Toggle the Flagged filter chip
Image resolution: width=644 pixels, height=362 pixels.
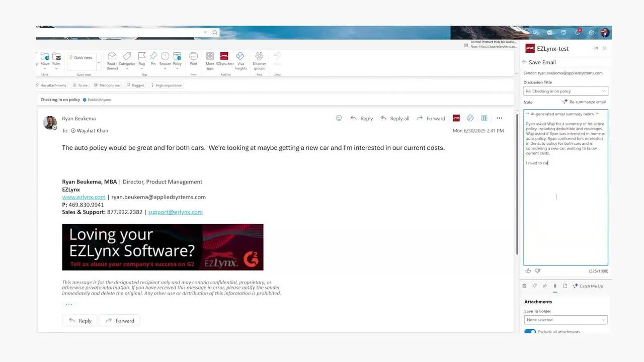pyautogui.click(x=135, y=85)
